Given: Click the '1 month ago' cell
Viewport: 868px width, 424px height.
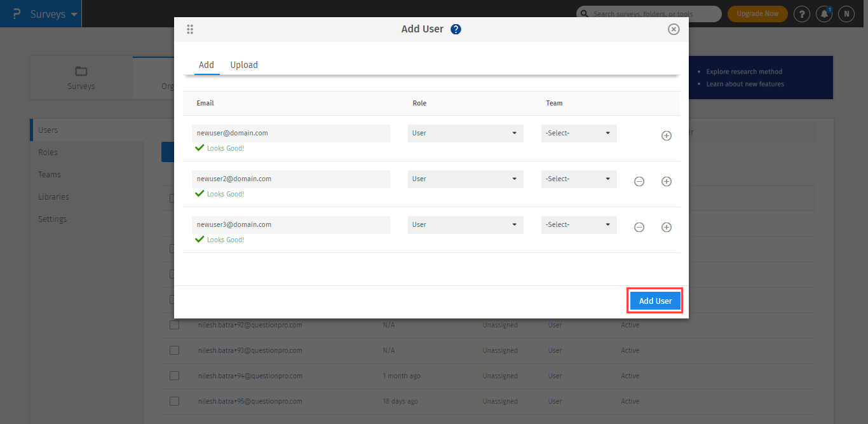Looking at the screenshot, I should (x=402, y=376).
